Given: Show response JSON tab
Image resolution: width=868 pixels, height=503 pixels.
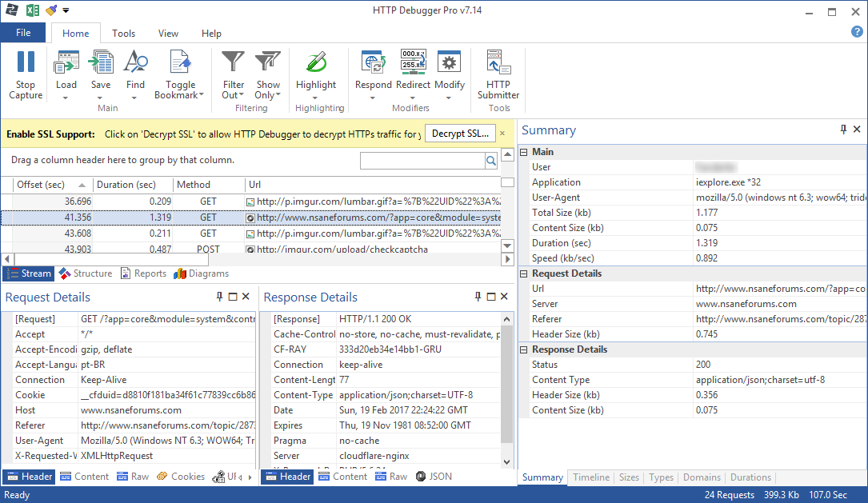Looking at the screenshot, I should pos(434,477).
